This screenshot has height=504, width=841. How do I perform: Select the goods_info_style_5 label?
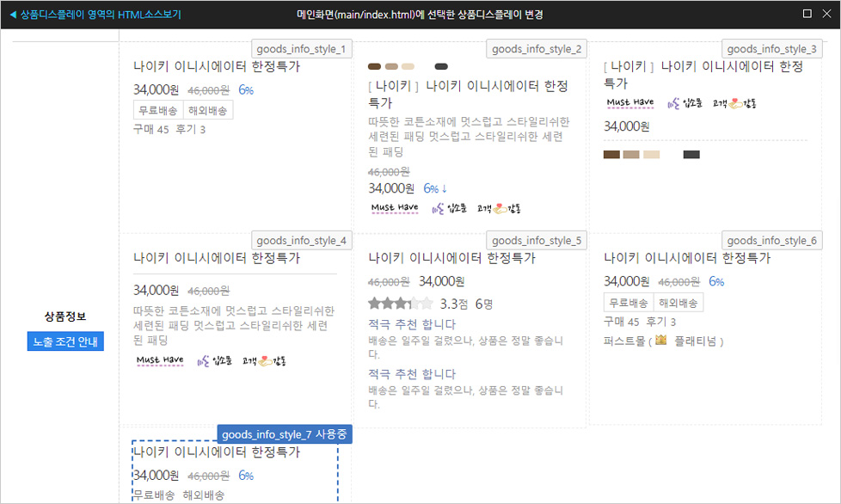pos(537,240)
